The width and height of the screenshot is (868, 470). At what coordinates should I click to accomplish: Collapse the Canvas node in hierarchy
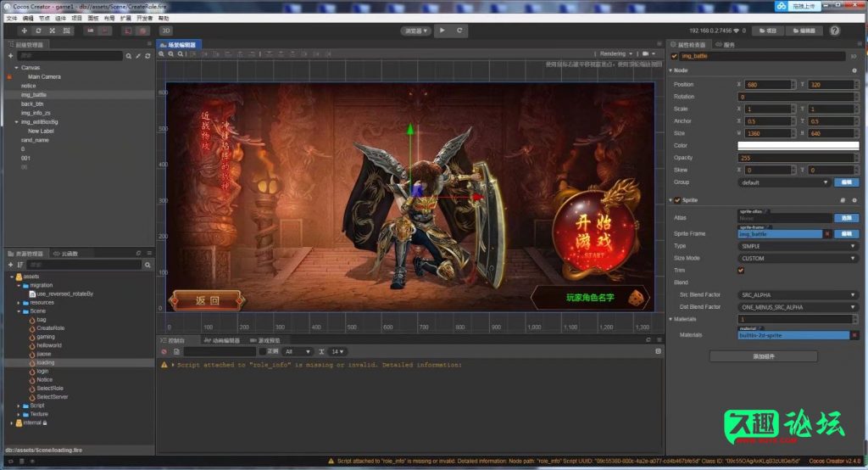pyautogui.click(x=17, y=68)
